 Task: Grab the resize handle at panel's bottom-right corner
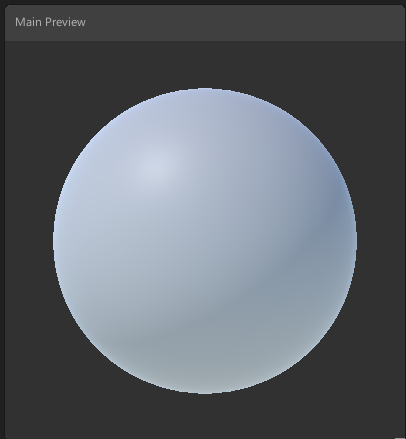[400, 438]
